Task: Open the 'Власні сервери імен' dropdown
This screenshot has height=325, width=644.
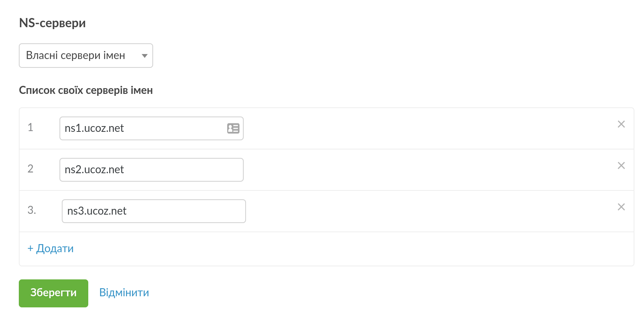Action: (x=86, y=56)
